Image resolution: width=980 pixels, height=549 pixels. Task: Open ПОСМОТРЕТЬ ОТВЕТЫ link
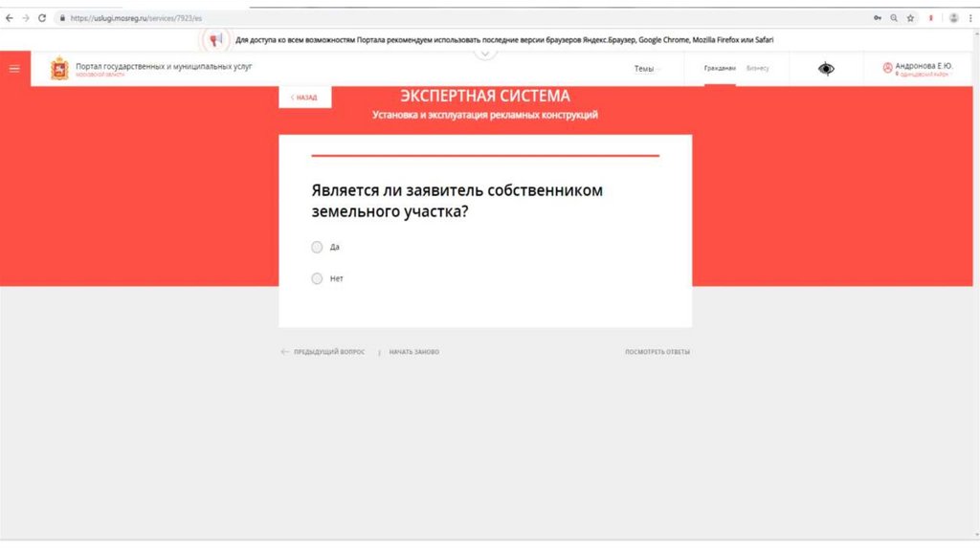[657, 352]
